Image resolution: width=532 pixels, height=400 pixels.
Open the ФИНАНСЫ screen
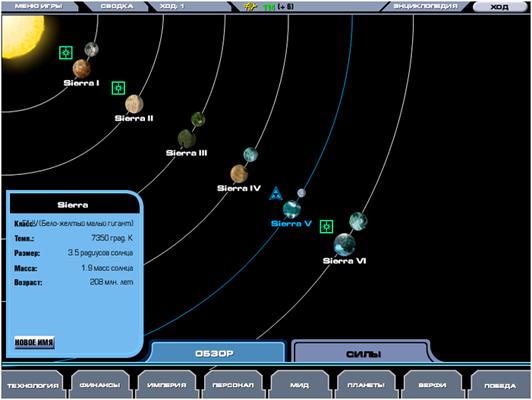(100, 385)
